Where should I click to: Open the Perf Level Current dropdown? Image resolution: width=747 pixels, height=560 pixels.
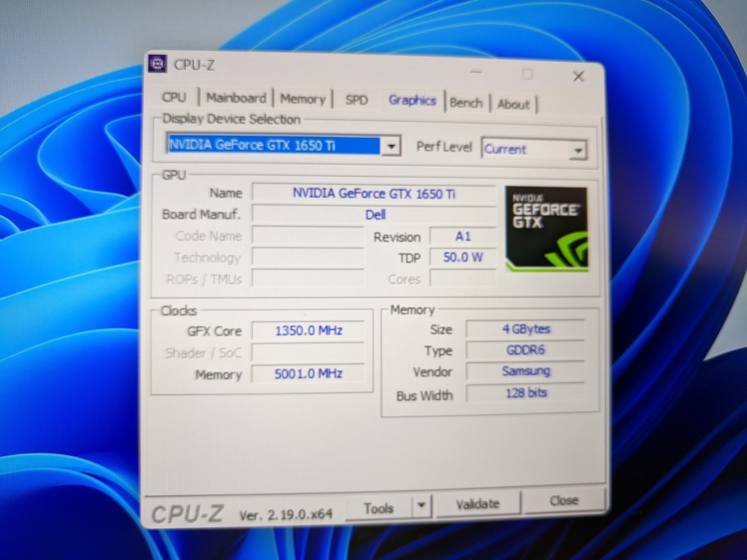(x=534, y=150)
